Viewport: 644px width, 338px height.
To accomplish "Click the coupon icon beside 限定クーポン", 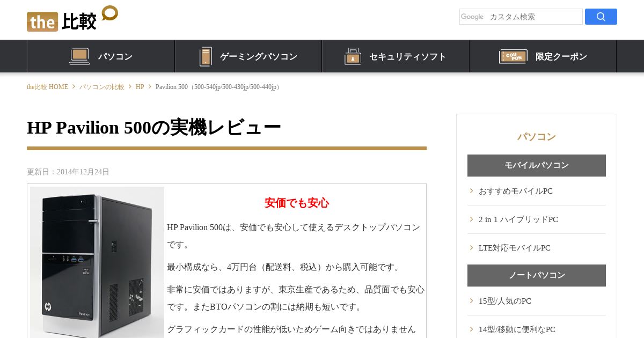I will tap(513, 56).
